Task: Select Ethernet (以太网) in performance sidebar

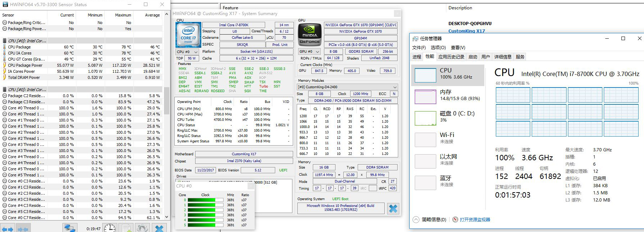Action: 448,161
